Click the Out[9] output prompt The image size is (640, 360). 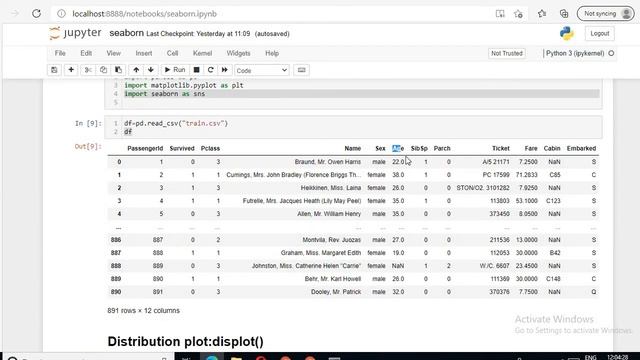[x=88, y=147]
